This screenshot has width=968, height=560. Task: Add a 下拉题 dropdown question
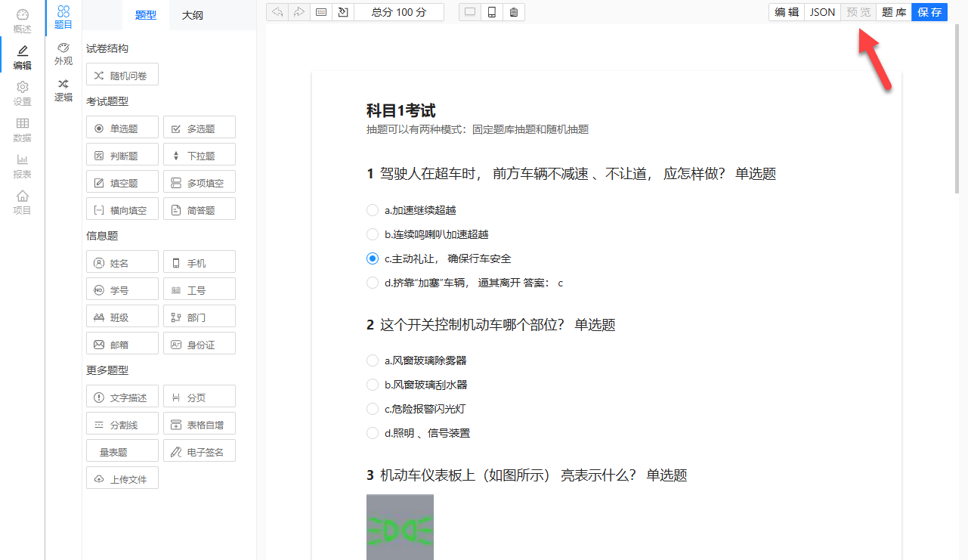(199, 155)
